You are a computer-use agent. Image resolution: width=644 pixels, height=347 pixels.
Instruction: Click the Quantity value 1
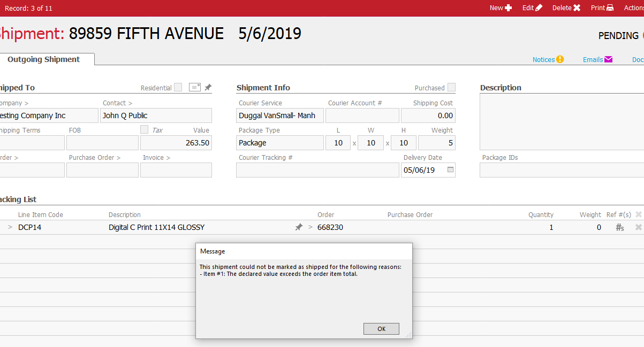551,227
